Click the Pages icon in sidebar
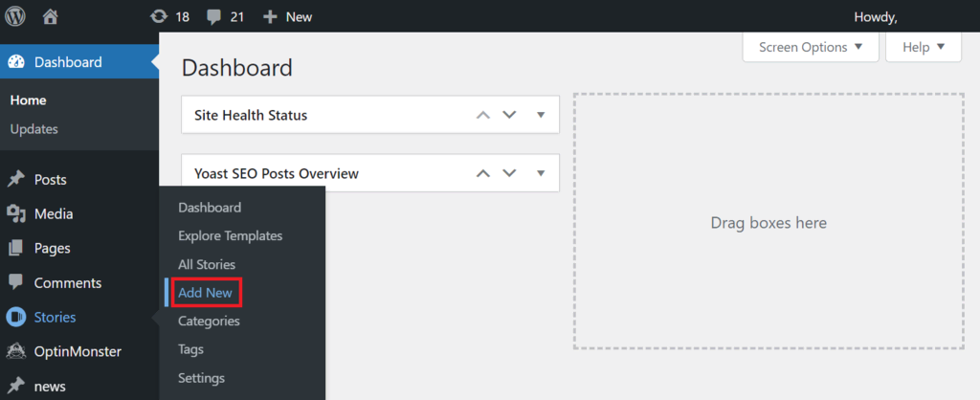The width and height of the screenshot is (980, 400). (15, 249)
